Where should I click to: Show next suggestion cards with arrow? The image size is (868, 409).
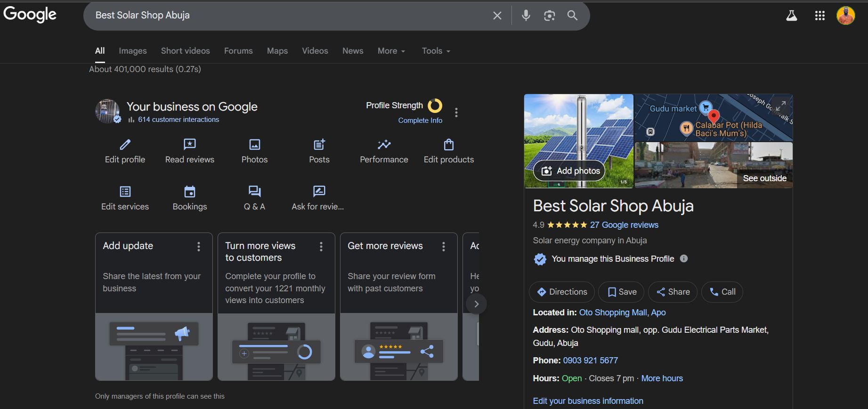pos(476,304)
